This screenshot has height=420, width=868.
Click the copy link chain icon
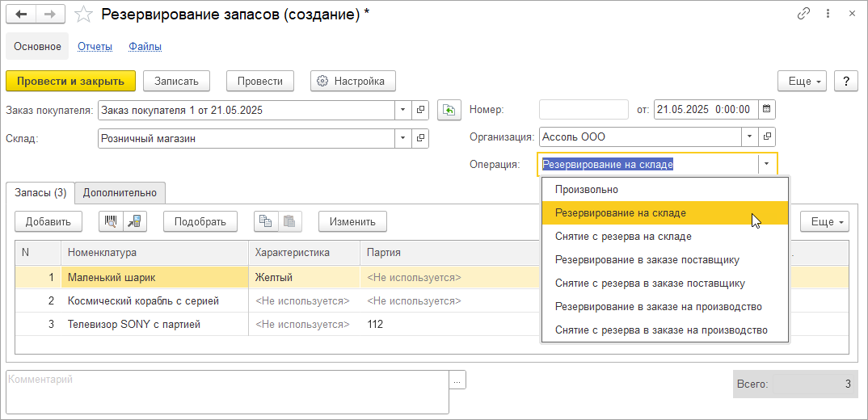(803, 14)
